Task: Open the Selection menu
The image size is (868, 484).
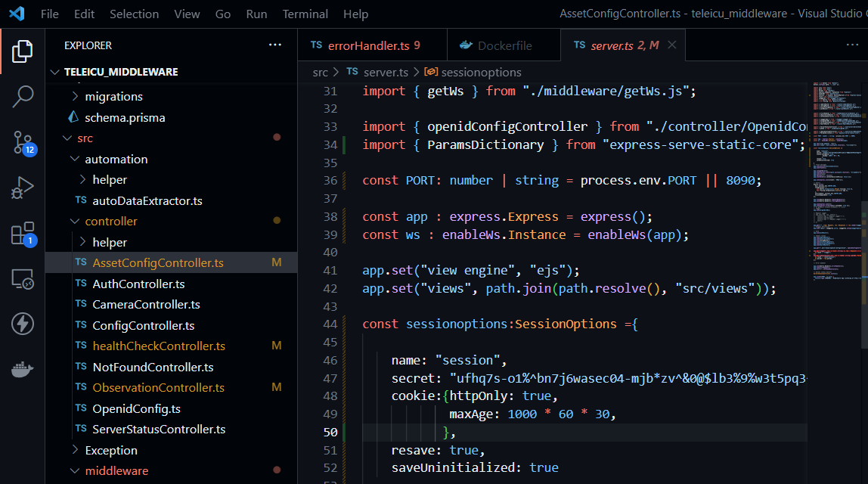Action: point(134,14)
